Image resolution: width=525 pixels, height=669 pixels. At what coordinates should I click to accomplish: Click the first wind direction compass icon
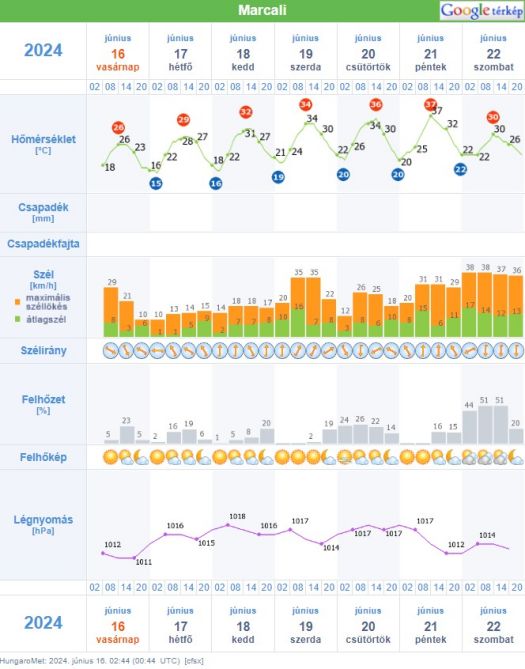tap(110, 351)
